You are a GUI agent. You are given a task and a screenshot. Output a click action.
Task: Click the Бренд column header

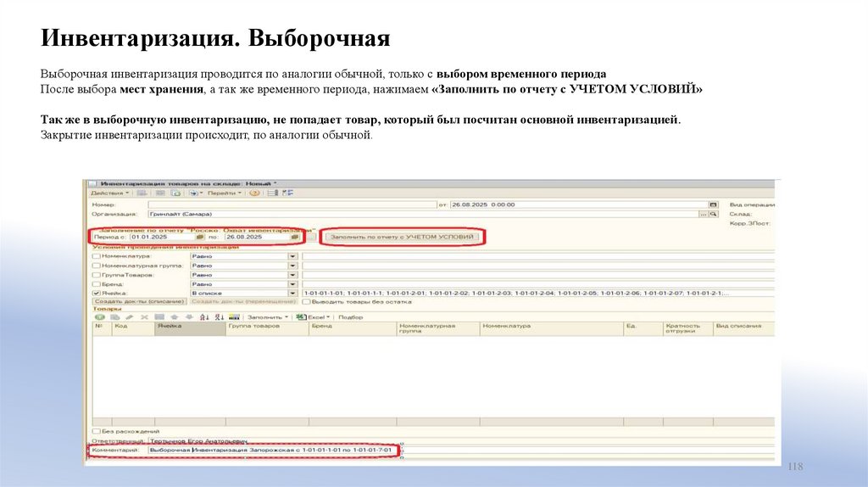point(353,328)
